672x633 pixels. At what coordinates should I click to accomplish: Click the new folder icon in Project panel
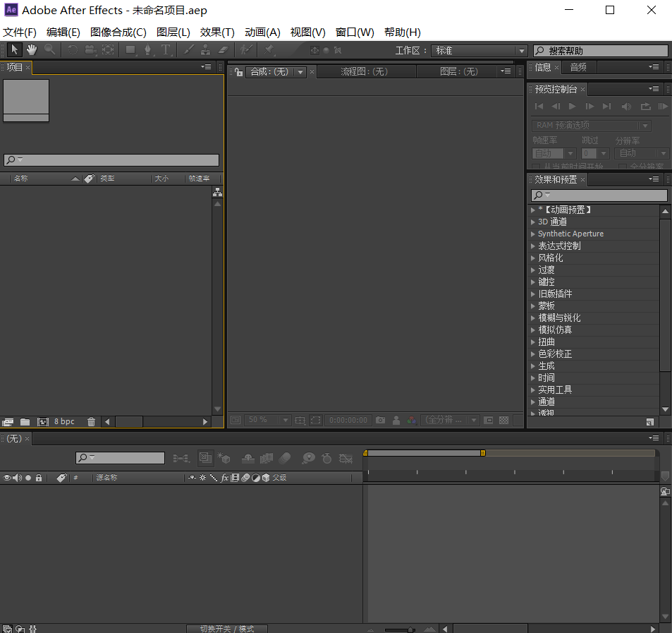pos(25,422)
